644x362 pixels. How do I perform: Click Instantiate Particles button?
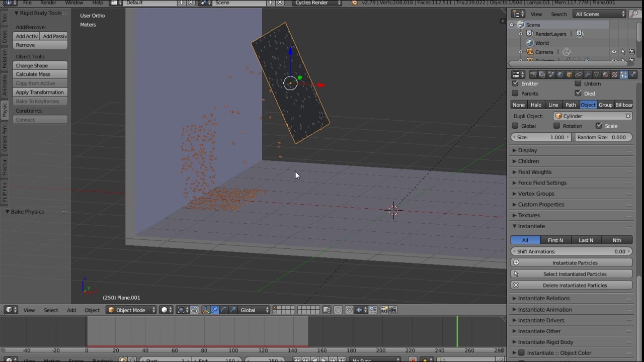pyautogui.click(x=572, y=262)
